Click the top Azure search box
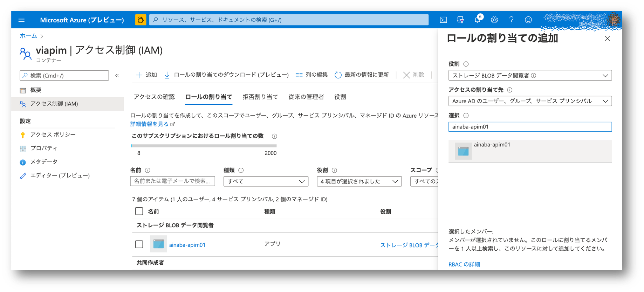 [x=289, y=20]
